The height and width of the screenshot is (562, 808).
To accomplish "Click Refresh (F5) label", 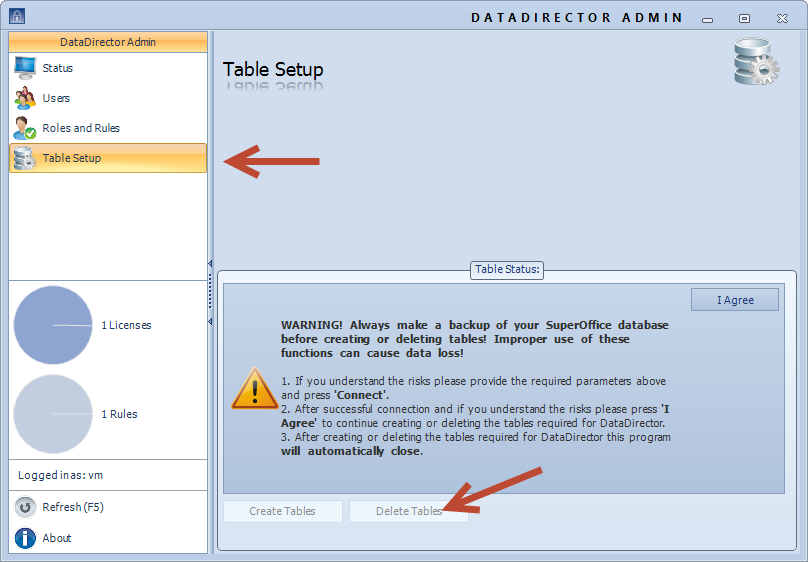I will pos(73,507).
